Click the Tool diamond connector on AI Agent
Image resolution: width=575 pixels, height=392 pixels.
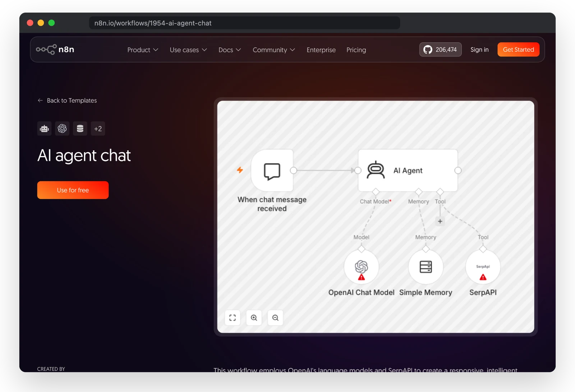coord(440,192)
